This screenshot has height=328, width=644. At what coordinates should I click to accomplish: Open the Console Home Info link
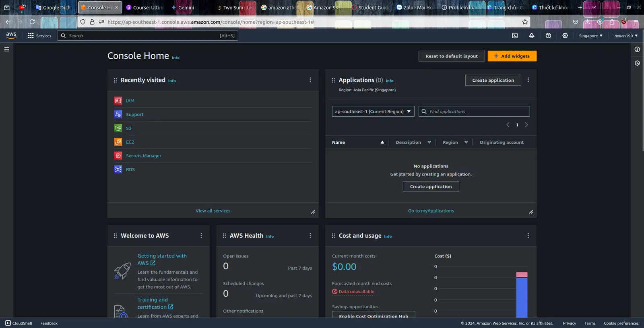pyautogui.click(x=175, y=58)
